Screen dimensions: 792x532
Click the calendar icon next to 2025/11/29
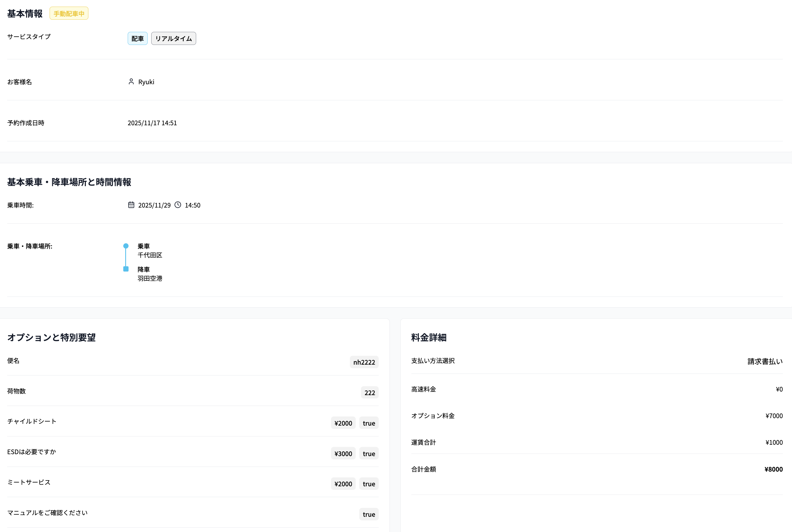pos(131,204)
